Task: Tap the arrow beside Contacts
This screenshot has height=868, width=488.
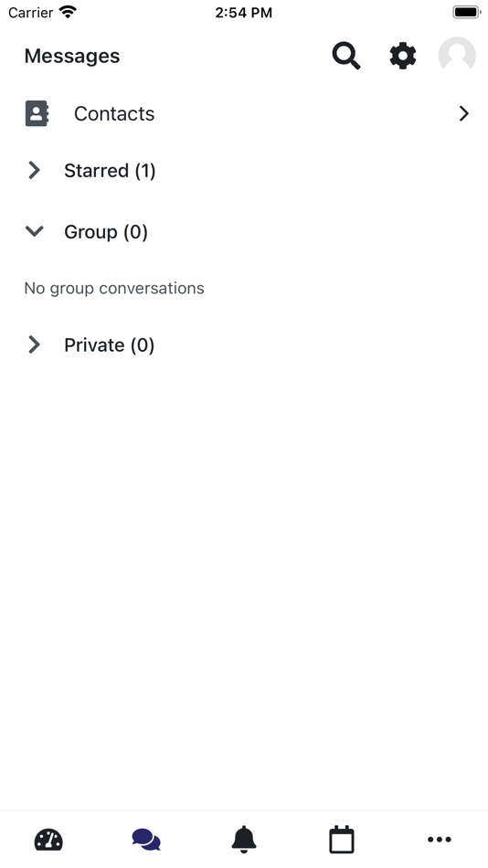Action: tap(464, 113)
